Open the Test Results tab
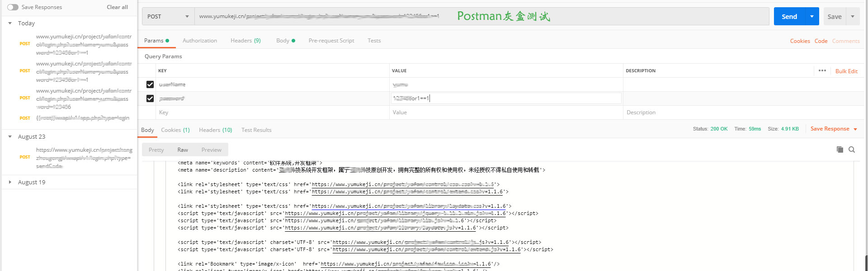The image size is (868, 271). [256, 130]
